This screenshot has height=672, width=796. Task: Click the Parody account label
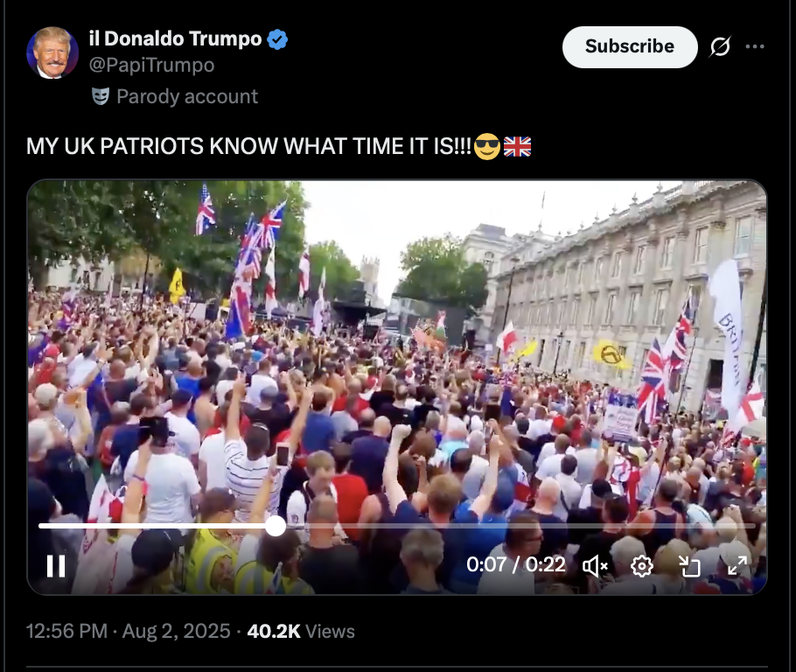point(187,96)
